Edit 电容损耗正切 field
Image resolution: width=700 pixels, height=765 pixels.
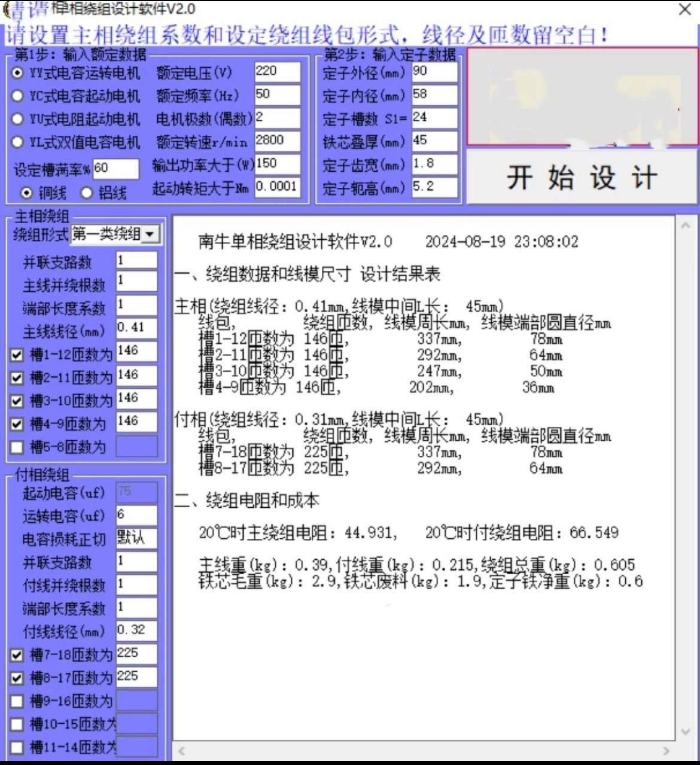tap(136, 539)
